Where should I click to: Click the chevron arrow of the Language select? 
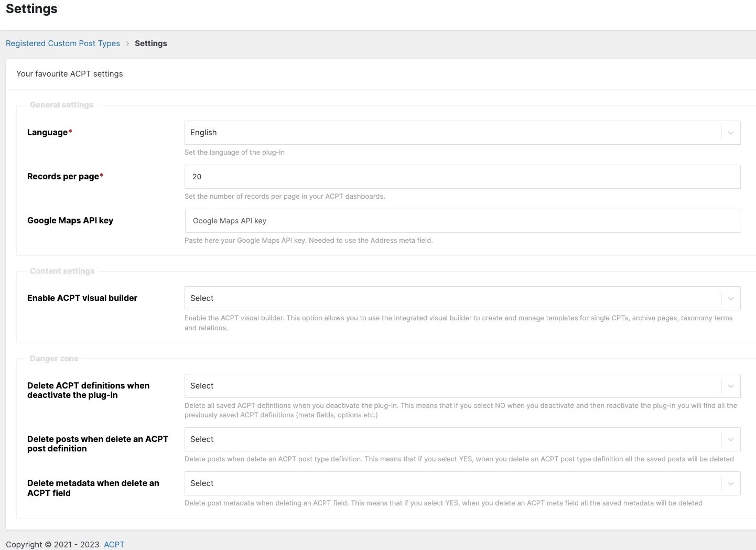point(730,133)
